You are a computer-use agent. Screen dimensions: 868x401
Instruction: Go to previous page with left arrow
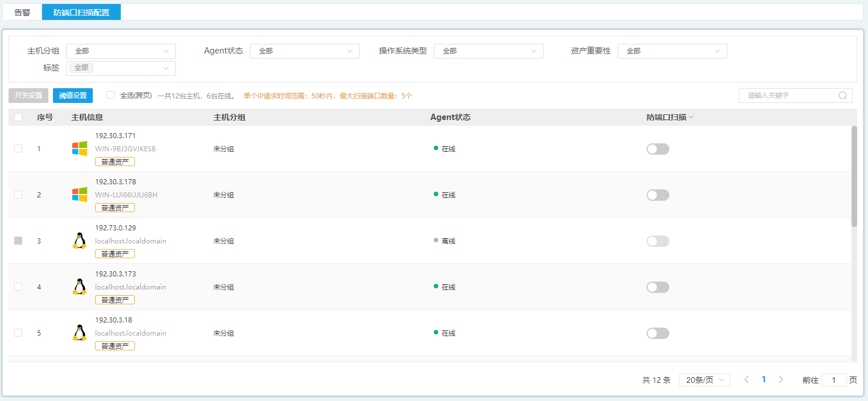click(746, 379)
